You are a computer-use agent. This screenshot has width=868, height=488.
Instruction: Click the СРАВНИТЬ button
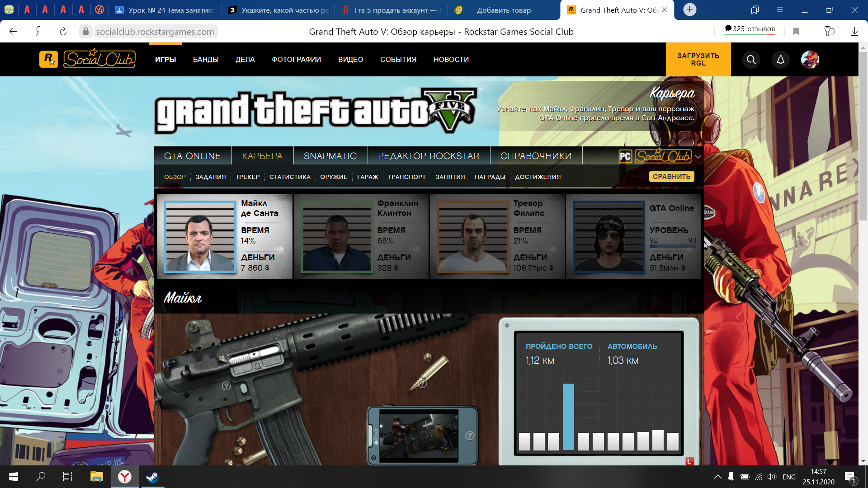pos(671,177)
